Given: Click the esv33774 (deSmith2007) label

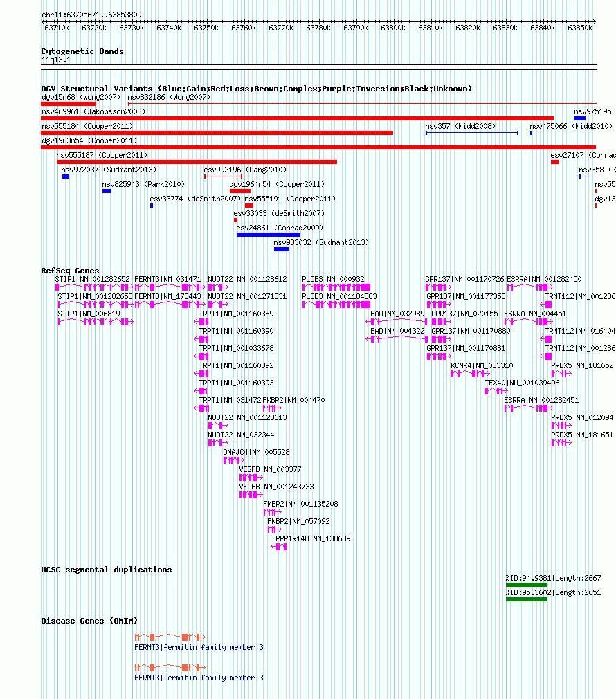Looking at the screenshot, I should coord(195,199).
